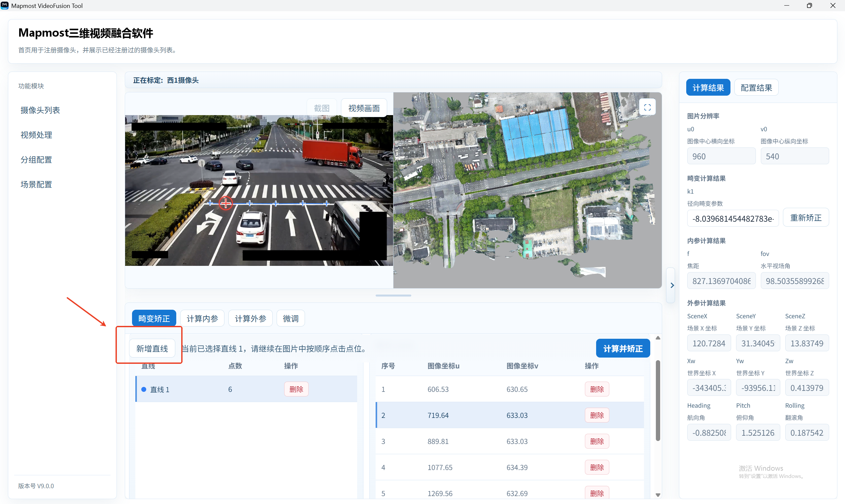This screenshot has width=845, height=504.
Task: Click the 图像坐标u column header
Action: pyautogui.click(x=443, y=366)
